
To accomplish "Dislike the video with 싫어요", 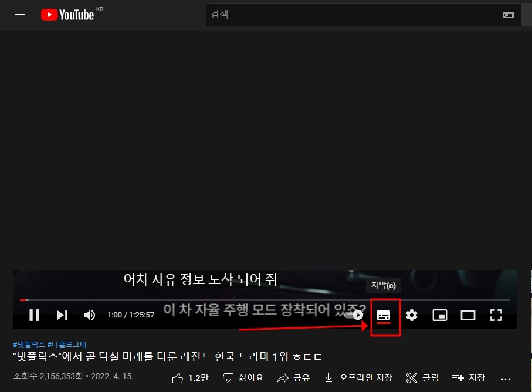I will click(x=243, y=378).
